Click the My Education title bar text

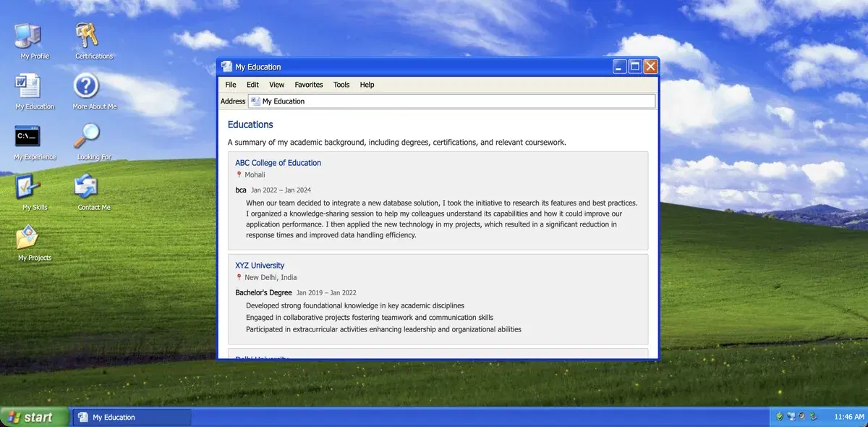pos(258,67)
